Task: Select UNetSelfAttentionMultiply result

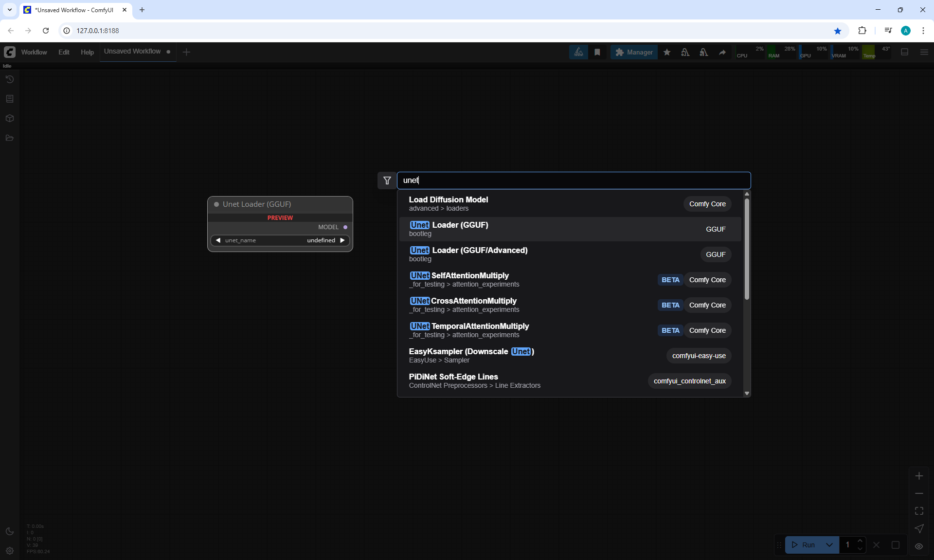Action: click(570, 280)
